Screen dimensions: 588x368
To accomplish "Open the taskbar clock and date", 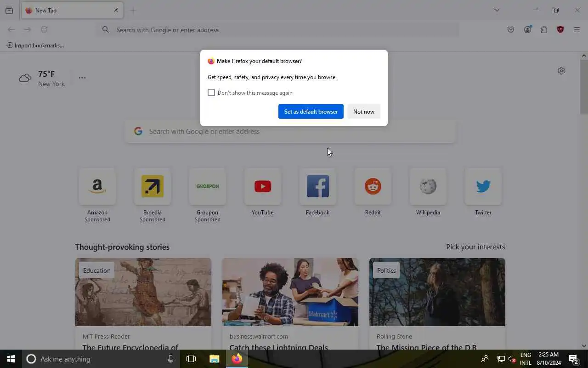I will click(x=548, y=359).
